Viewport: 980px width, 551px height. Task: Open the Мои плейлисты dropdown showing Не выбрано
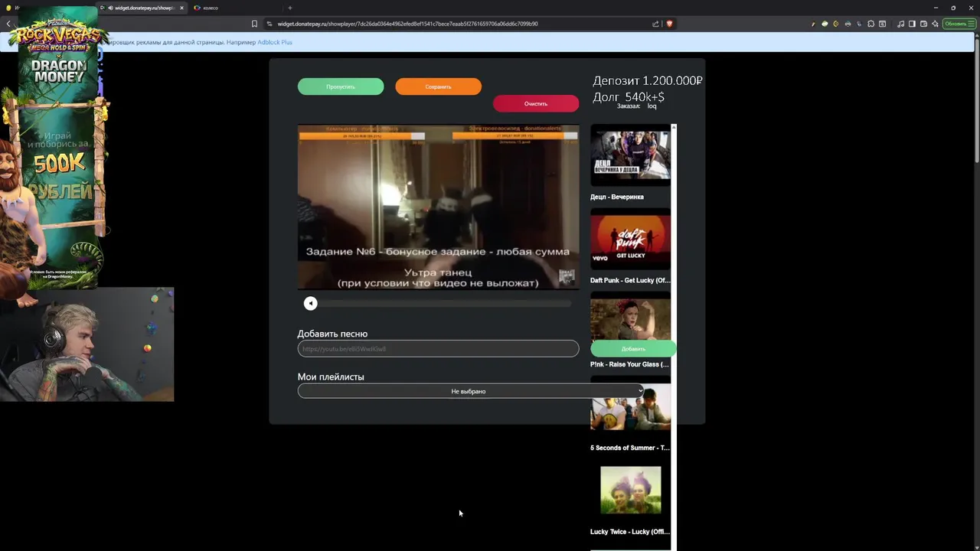471,391
